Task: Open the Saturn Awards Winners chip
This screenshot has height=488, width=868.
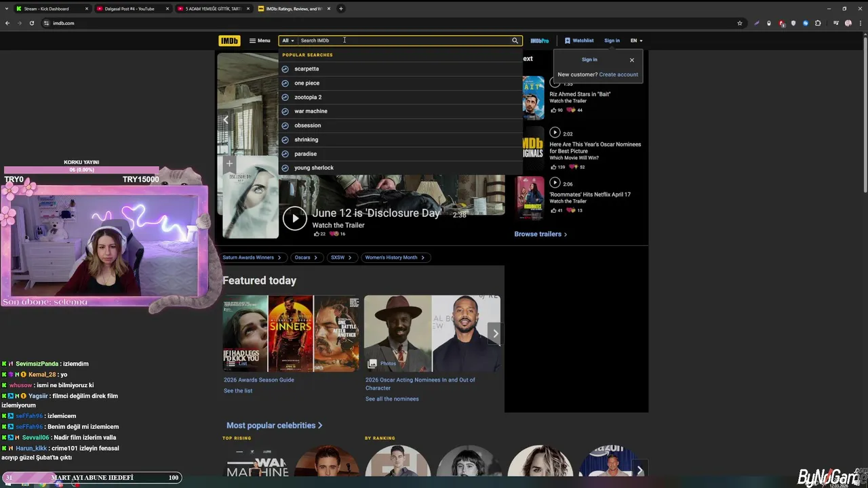Action: [x=252, y=258]
